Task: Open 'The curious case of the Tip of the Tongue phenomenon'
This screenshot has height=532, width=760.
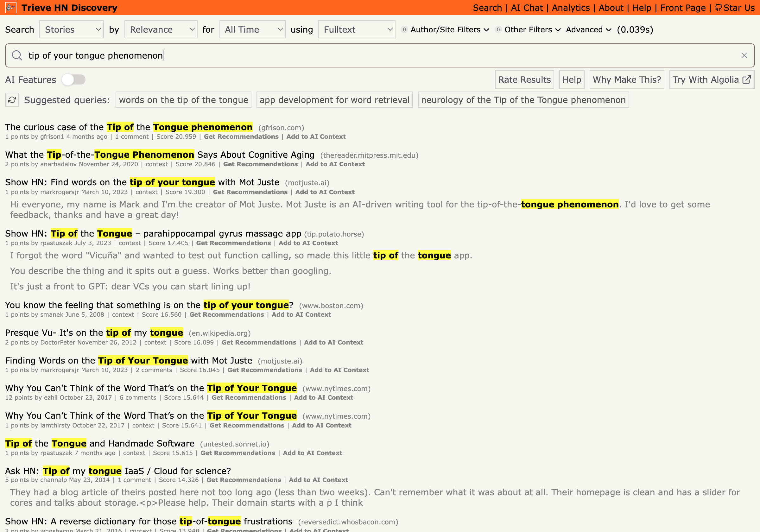Action: 129,127
